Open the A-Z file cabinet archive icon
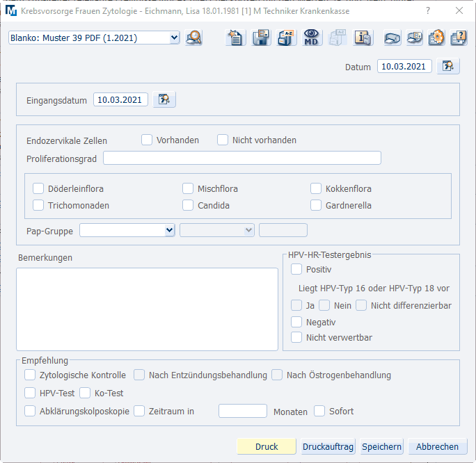Screen dimensions: 476x463 point(286,38)
